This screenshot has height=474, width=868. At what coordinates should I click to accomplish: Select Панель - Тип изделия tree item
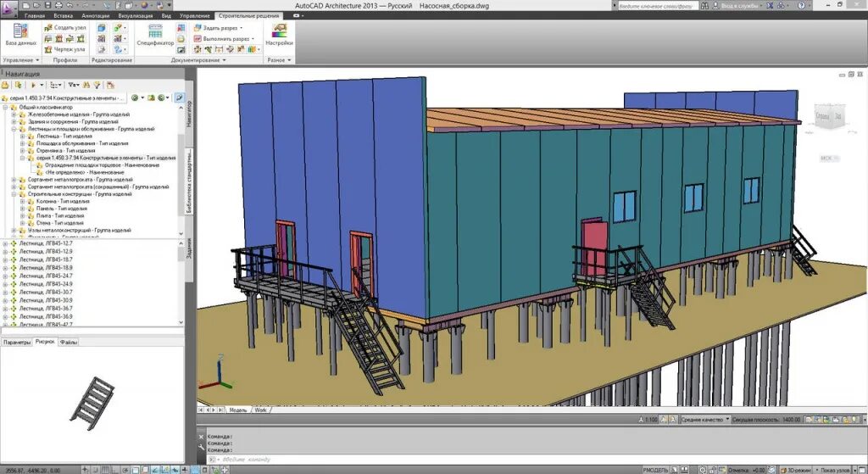(x=61, y=209)
